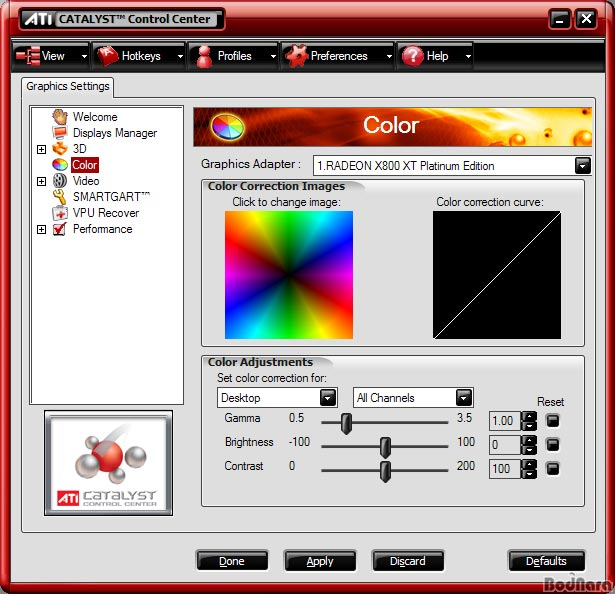Viewport: 615px width, 594px height.
Task: Click the Brightness slider handle
Action: (386, 447)
